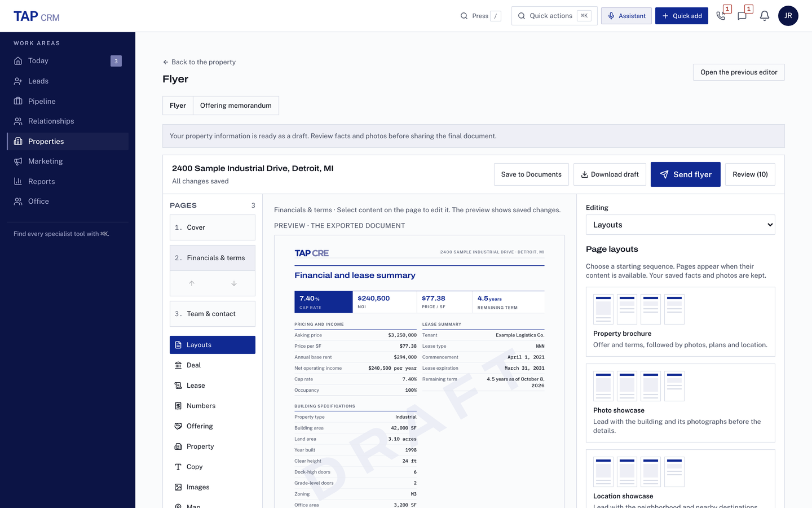This screenshot has width=812, height=508.
Task: Open the Lease editing section
Action: coord(213,386)
